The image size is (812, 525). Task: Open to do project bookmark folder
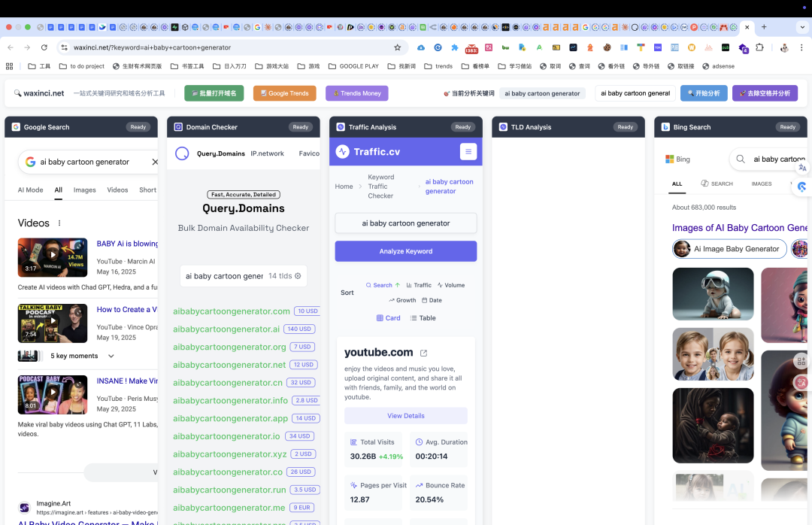(x=82, y=66)
